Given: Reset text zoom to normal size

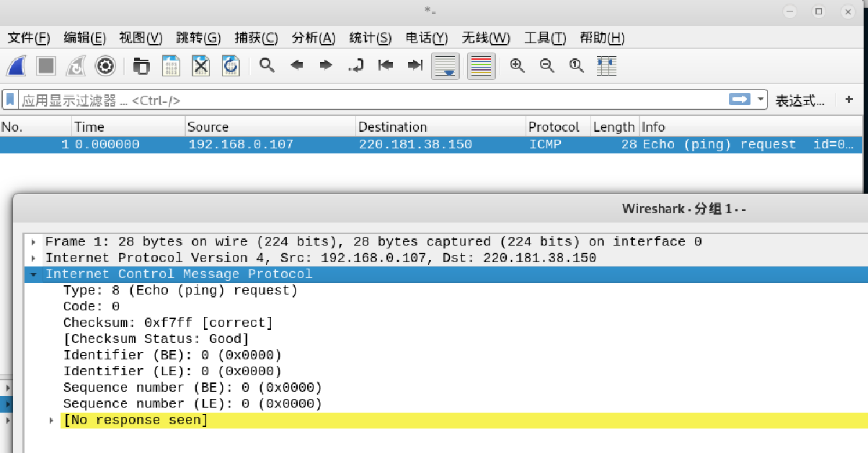Looking at the screenshot, I should click(576, 66).
